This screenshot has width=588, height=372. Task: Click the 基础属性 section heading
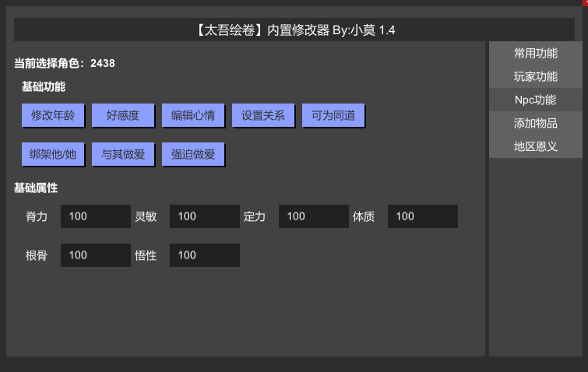[36, 188]
